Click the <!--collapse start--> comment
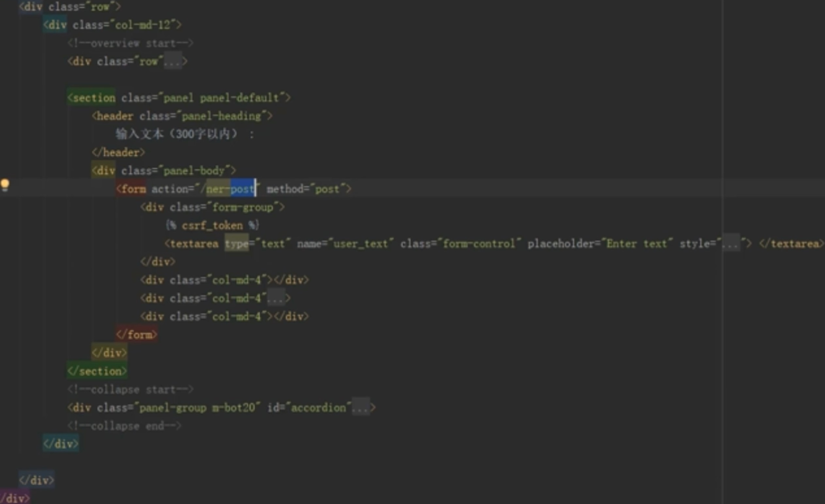 coord(130,389)
